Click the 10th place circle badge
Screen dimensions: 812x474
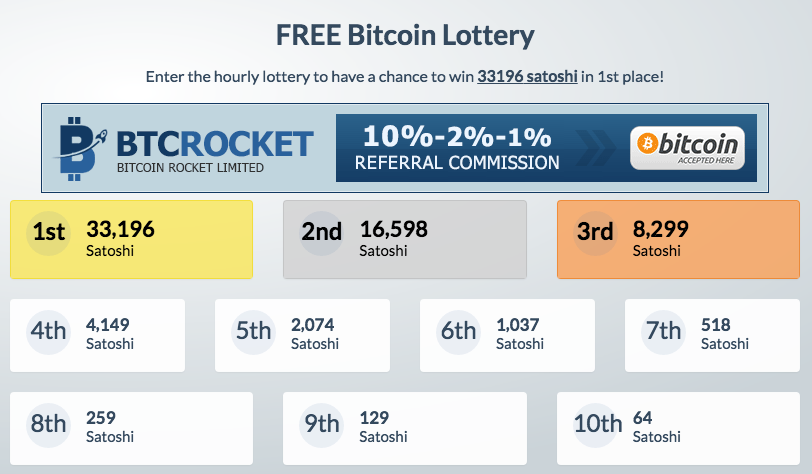click(598, 425)
